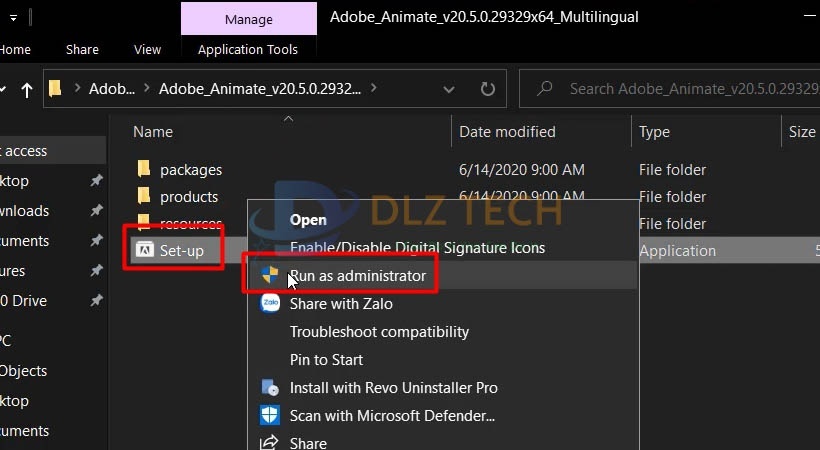Open Objects in the sidebar
The width and height of the screenshot is (820, 450).
(x=23, y=371)
